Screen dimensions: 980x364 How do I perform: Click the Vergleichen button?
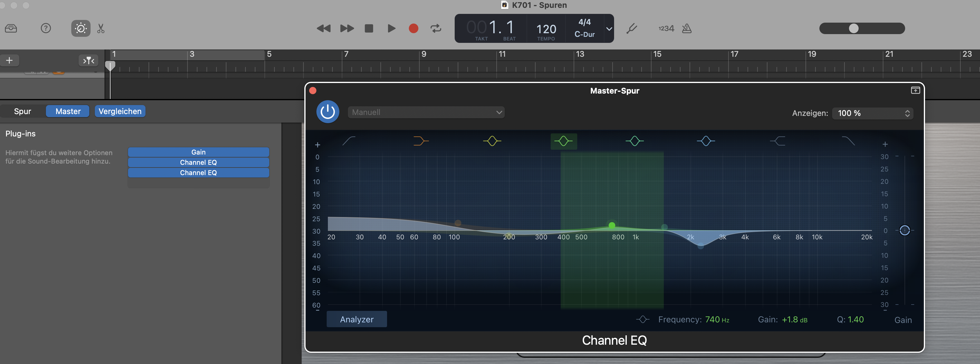coord(120,111)
